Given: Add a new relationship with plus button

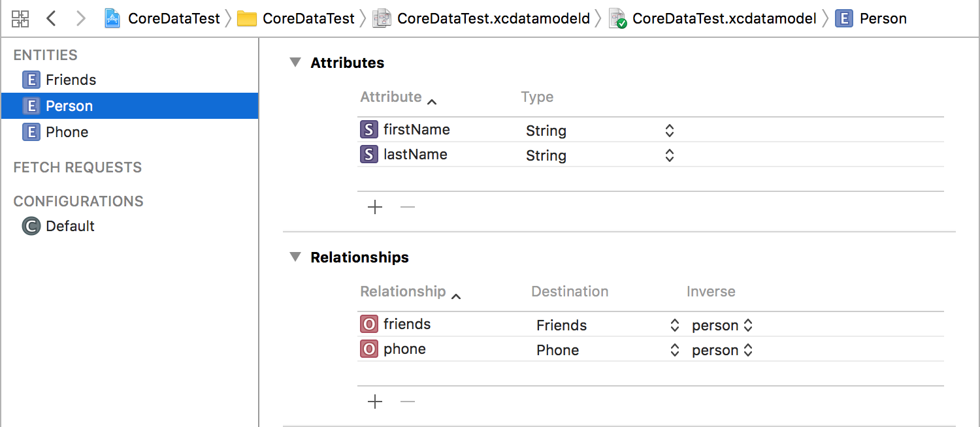Looking at the screenshot, I should coord(375,402).
